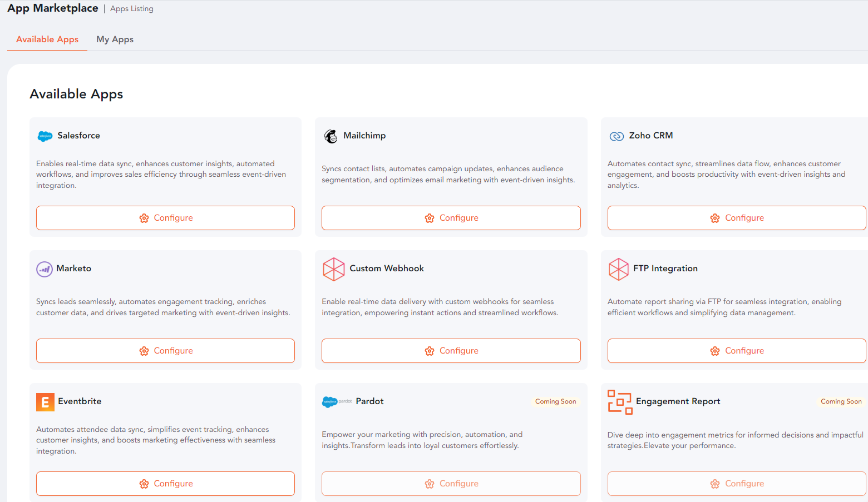Click the Zoho CRM link logo icon

pyautogui.click(x=617, y=136)
